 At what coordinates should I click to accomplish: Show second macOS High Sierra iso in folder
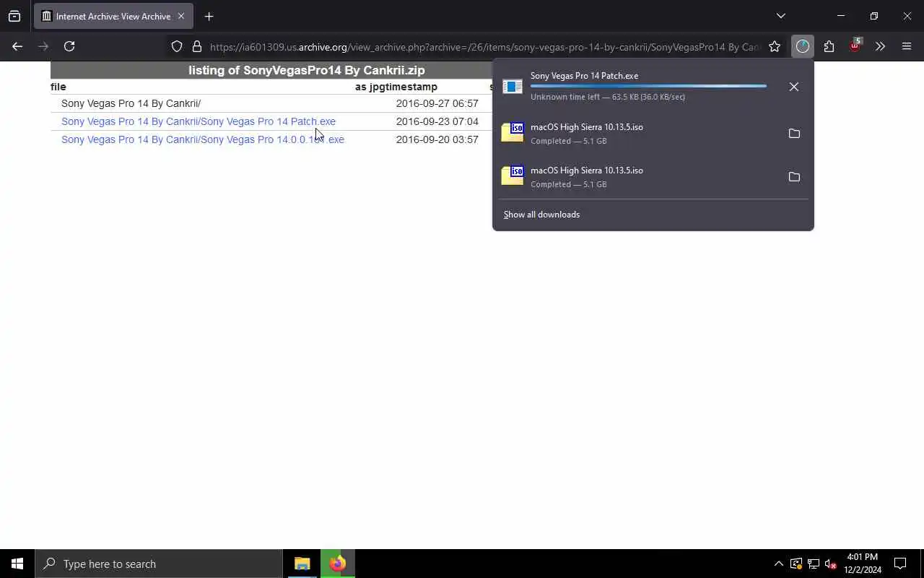[794, 177]
